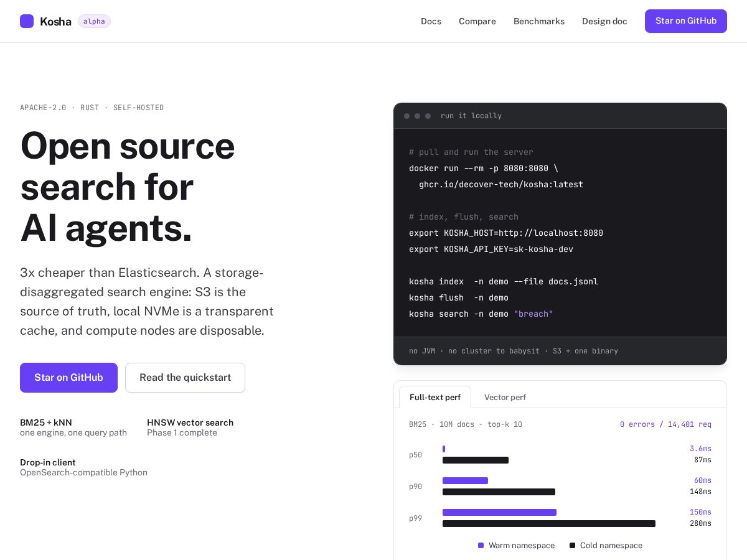This screenshot has width=747, height=560.
Task: Click the '280ms' value
Action: (700, 523)
